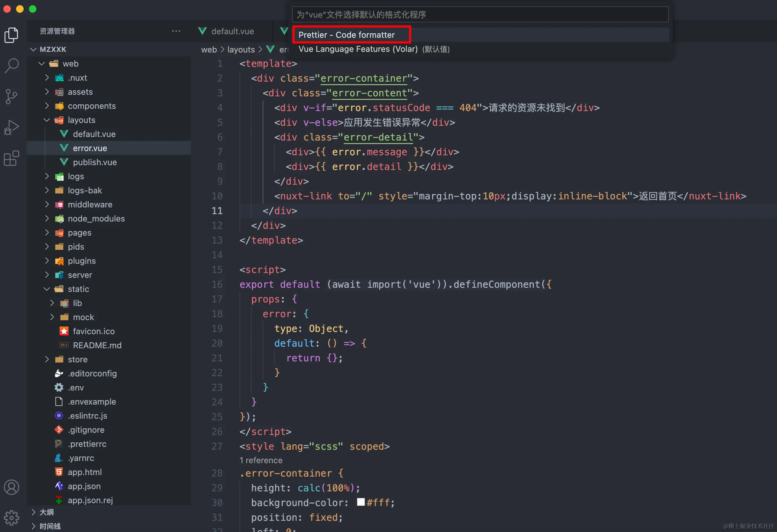Viewport: 777px width, 532px height.
Task: Click line number 11 in gutter
Action: click(217, 211)
